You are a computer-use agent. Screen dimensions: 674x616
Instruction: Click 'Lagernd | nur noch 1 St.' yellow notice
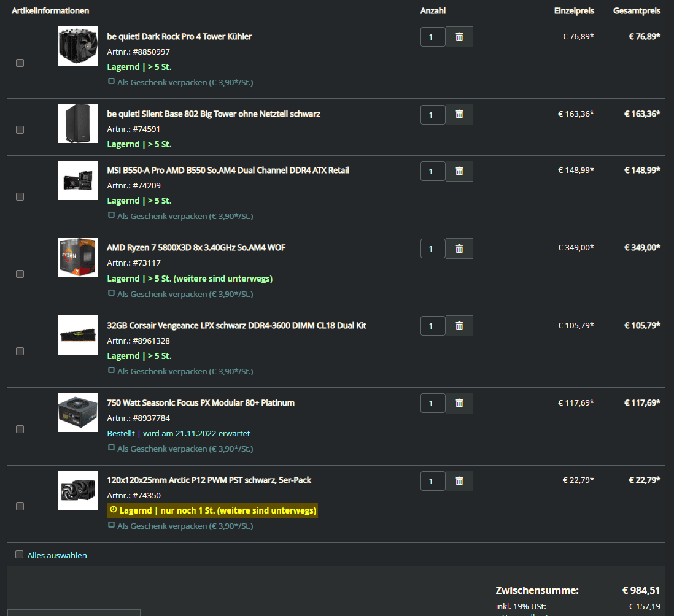click(213, 510)
